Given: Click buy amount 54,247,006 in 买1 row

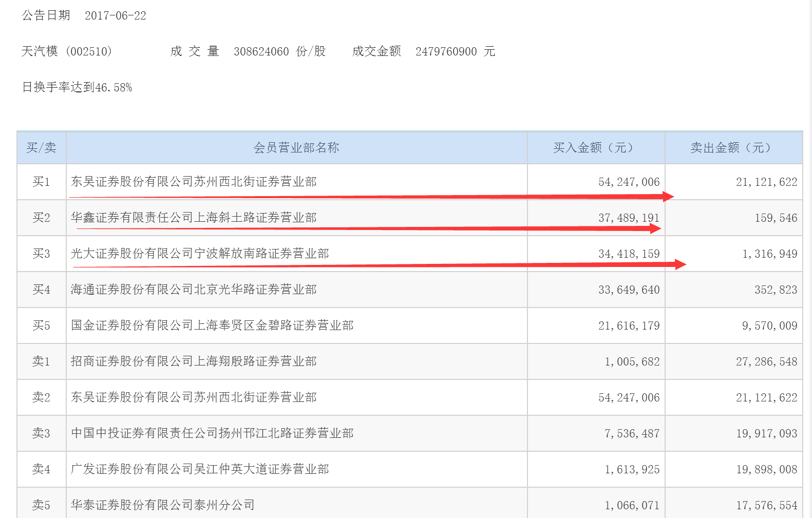Looking at the screenshot, I should click(629, 182).
